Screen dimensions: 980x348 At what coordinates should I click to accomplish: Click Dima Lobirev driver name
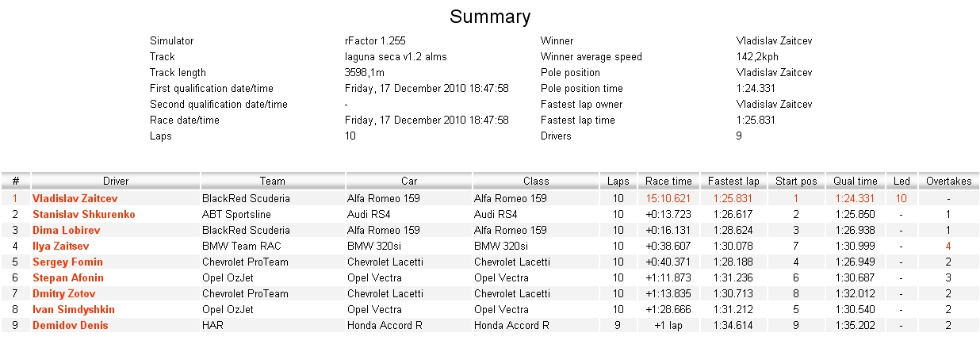click(67, 230)
